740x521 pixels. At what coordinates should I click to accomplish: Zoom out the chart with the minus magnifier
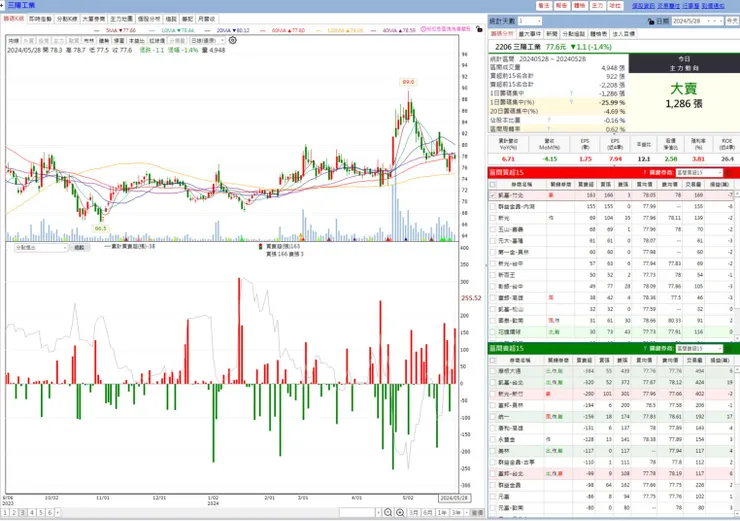click(x=388, y=513)
